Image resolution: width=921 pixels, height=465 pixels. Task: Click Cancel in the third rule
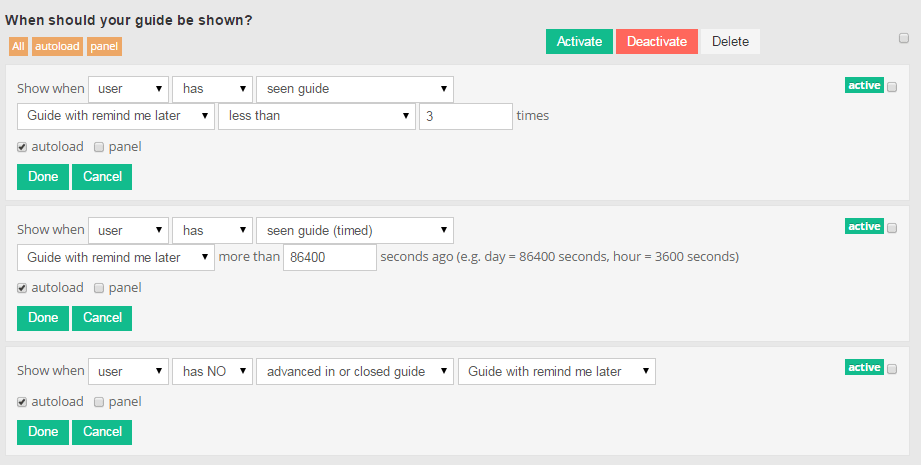[102, 432]
